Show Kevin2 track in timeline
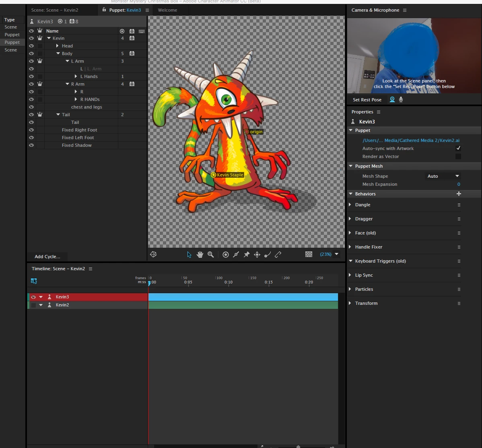 [33, 305]
